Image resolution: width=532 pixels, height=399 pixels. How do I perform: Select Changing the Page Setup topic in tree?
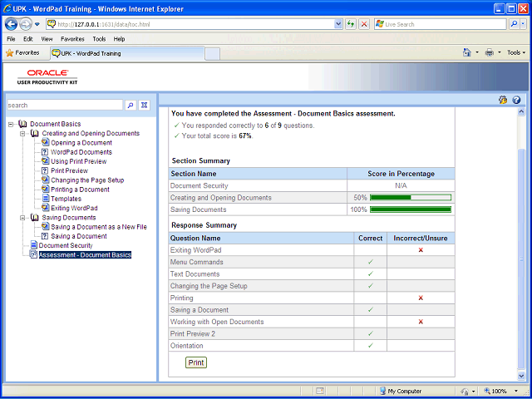[87, 180]
